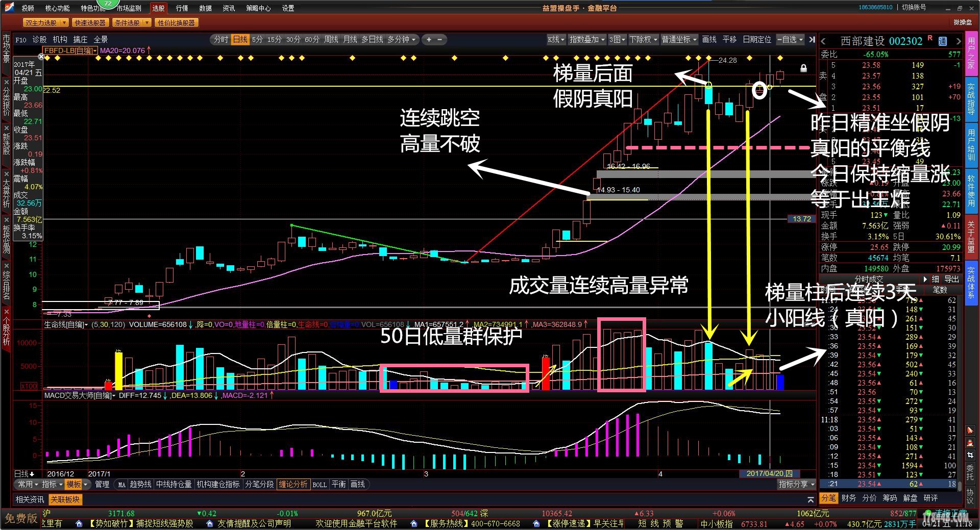Zoom in chart with plus button

[x=429, y=39]
